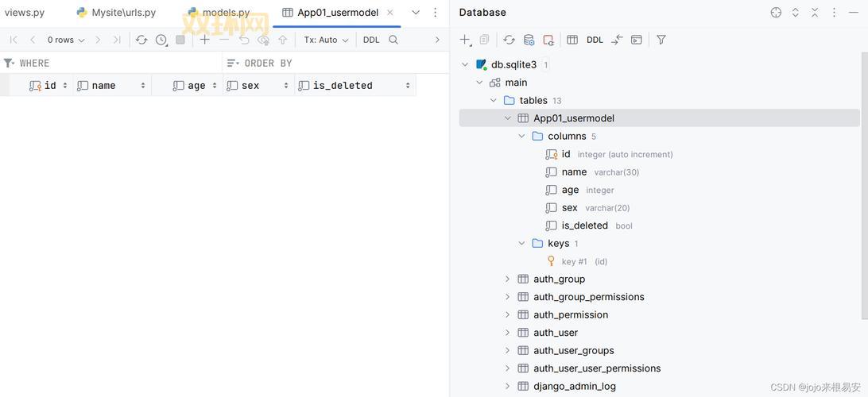Click the filter icon in the Database toolbar
Screen dimensions: 868x397
pos(661,40)
